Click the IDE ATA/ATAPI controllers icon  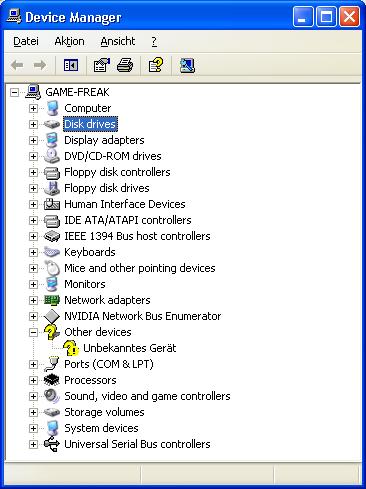52,220
